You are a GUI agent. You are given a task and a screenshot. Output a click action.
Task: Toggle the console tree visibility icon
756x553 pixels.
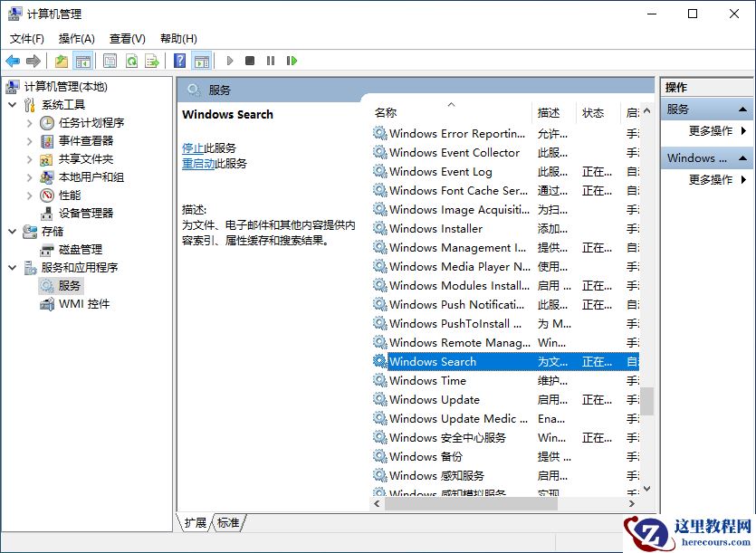point(81,61)
